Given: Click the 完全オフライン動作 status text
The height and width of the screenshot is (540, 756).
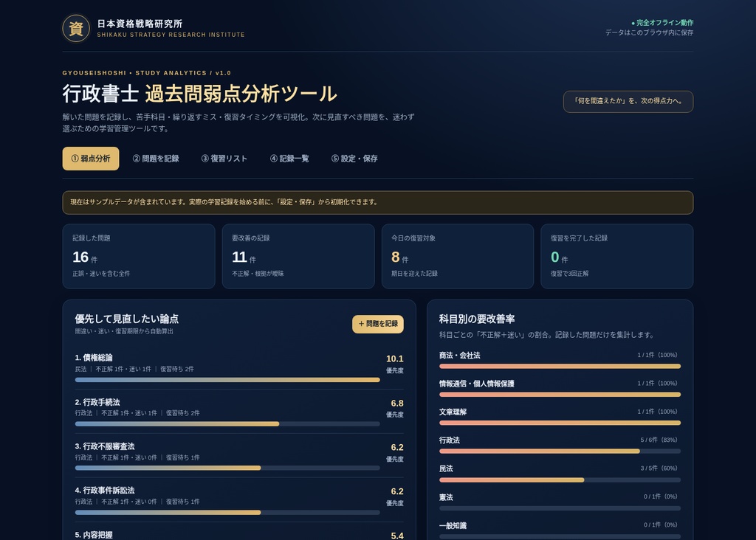Looking at the screenshot, I should tap(662, 23).
